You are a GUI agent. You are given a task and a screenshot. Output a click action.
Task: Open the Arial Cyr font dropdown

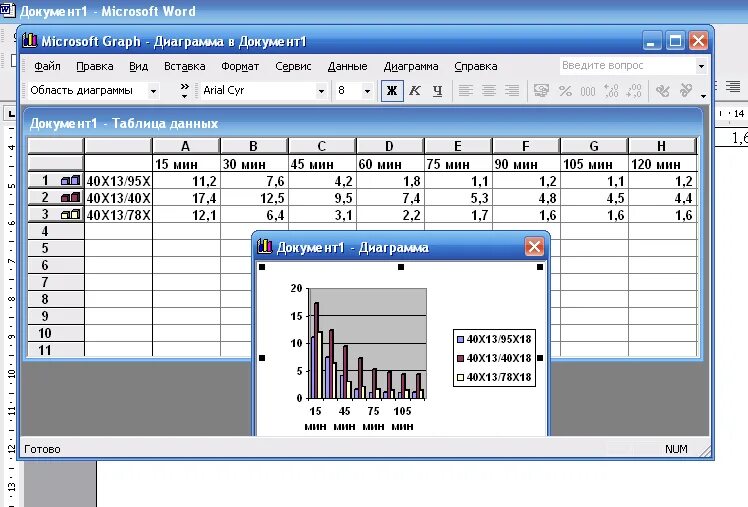tap(321, 91)
